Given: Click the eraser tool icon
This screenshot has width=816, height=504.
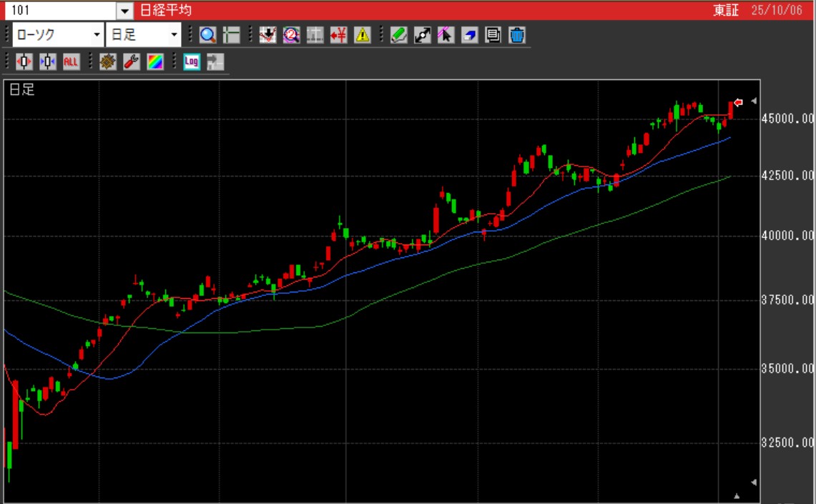Looking at the screenshot, I should [x=469, y=35].
